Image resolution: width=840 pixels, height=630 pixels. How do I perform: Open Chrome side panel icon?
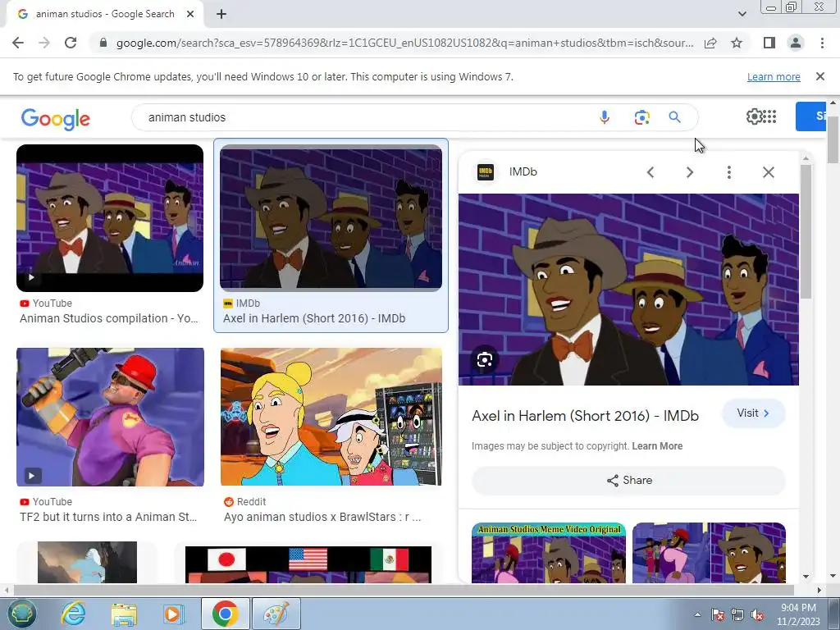pos(769,43)
